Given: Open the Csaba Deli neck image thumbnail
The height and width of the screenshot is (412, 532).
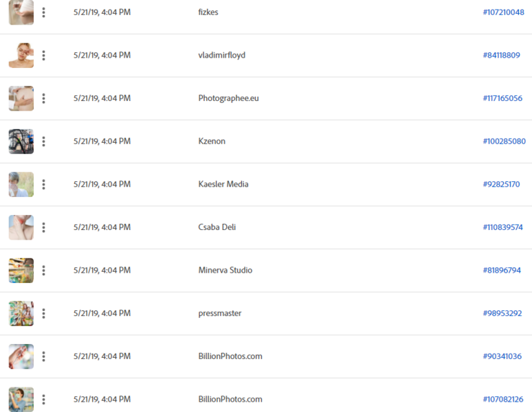Looking at the screenshot, I should [x=21, y=227].
